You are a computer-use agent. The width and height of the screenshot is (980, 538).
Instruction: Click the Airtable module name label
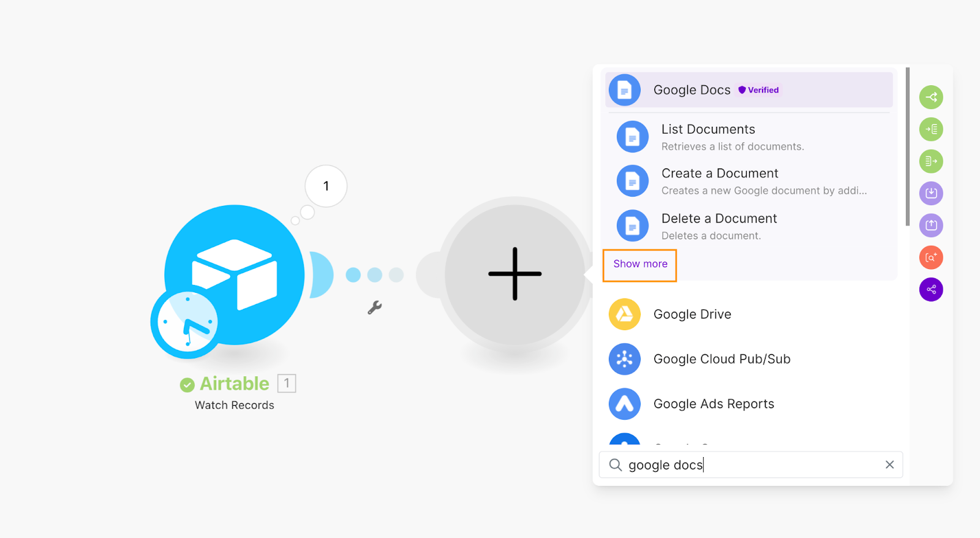click(235, 384)
